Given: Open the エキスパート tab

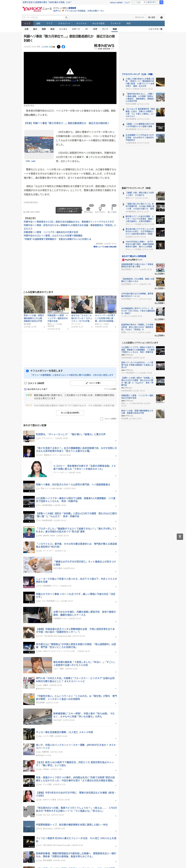Looking at the screenshot, I should tap(64, 24).
